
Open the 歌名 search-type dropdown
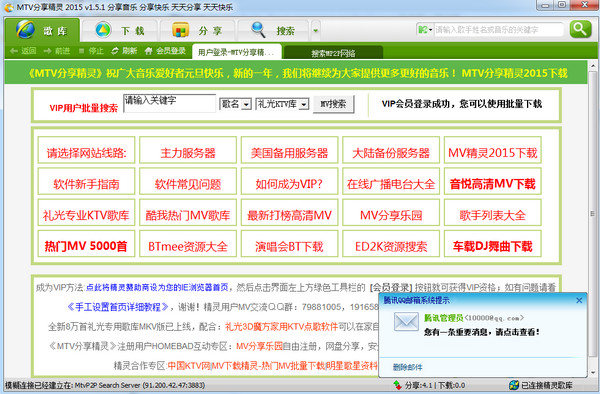[x=235, y=104]
